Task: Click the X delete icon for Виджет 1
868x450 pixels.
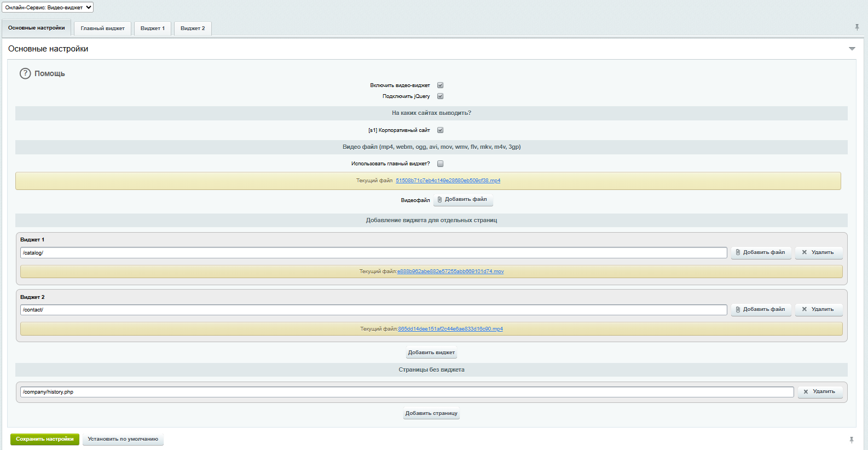Action: [x=804, y=252]
